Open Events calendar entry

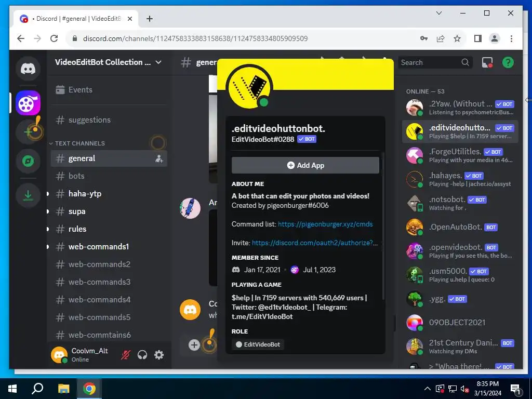pos(108,89)
